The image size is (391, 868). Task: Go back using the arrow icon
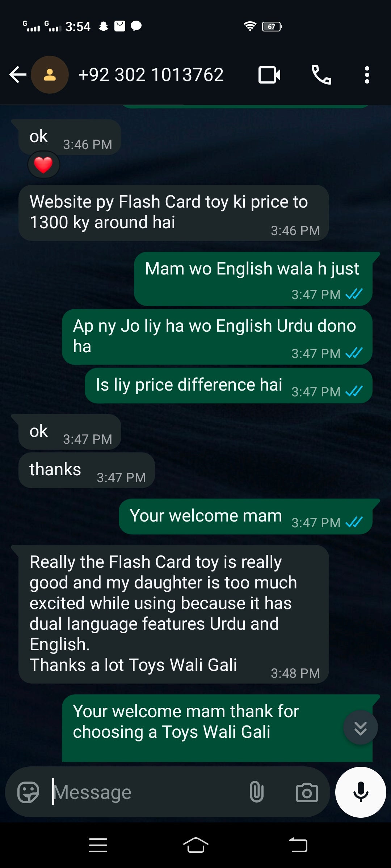pyautogui.click(x=18, y=75)
